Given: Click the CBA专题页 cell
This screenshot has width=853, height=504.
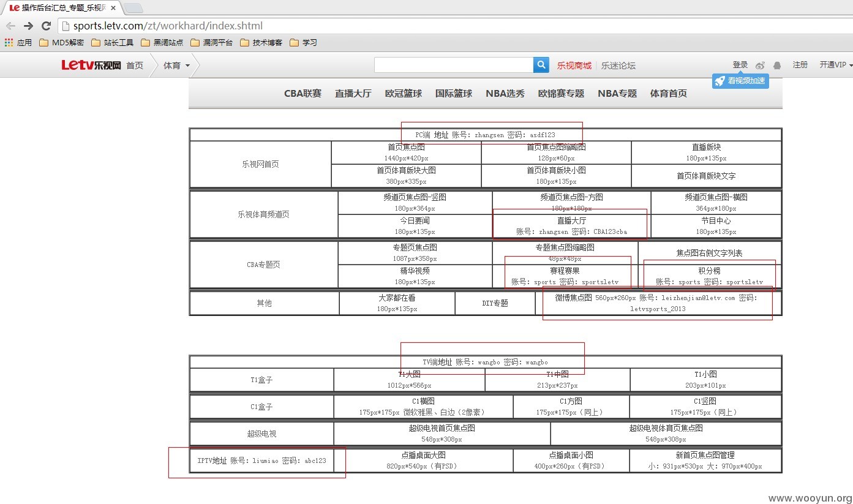Looking at the screenshot, I should tap(264, 265).
